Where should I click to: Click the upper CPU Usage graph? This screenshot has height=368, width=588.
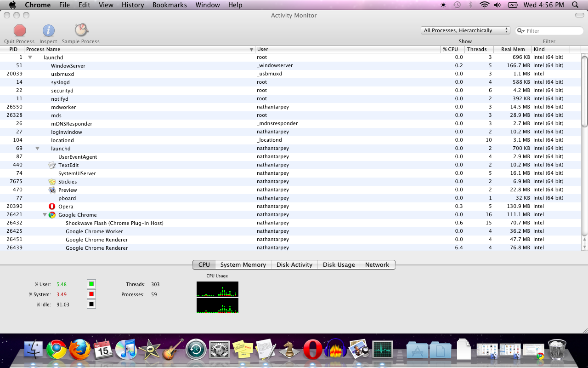[217, 289]
